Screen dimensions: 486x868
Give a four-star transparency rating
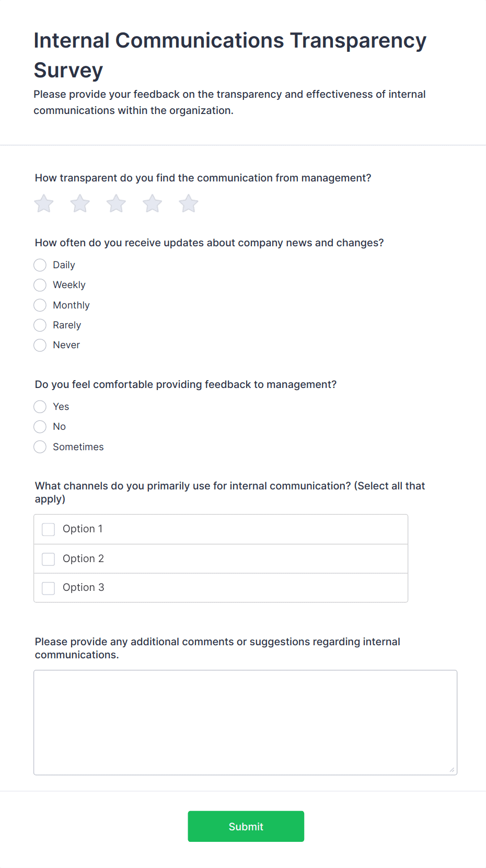[x=152, y=203]
